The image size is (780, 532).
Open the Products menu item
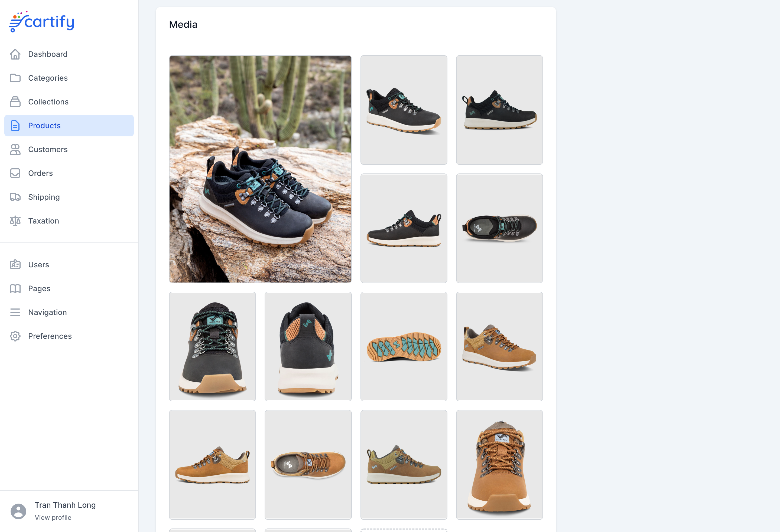coord(69,126)
